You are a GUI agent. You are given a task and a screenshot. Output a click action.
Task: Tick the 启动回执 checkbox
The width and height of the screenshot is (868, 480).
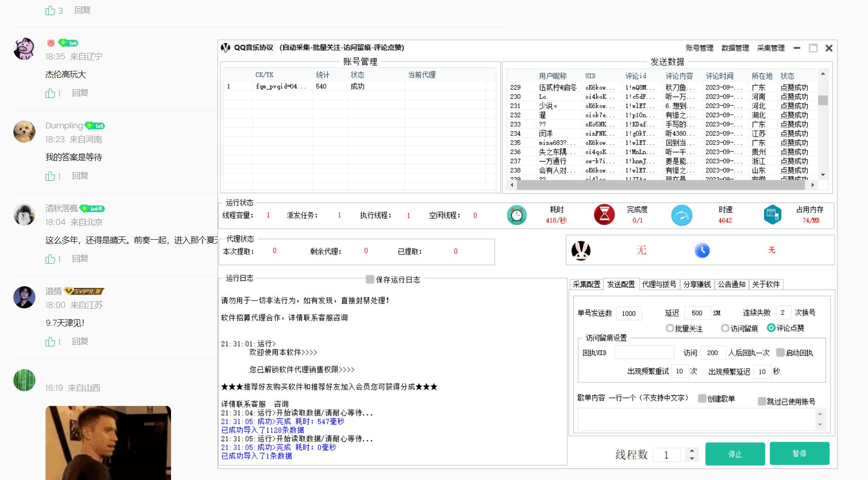[x=780, y=353]
